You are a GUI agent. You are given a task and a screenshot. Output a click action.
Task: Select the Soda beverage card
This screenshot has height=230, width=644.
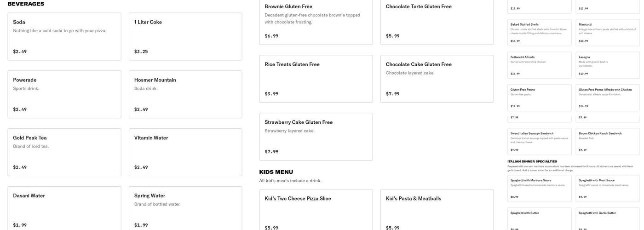[x=64, y=36]
